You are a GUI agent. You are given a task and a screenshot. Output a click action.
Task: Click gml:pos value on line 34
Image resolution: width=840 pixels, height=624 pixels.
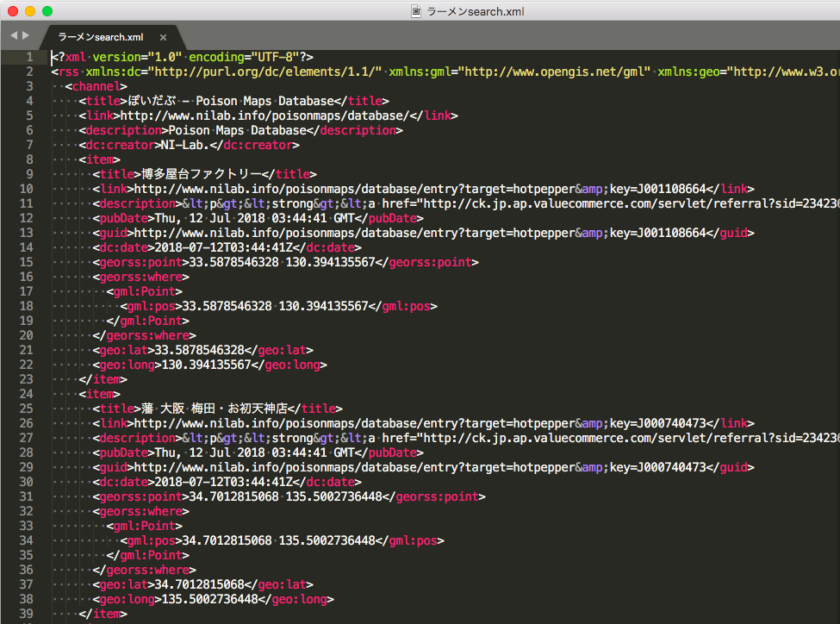pos(278,540)
